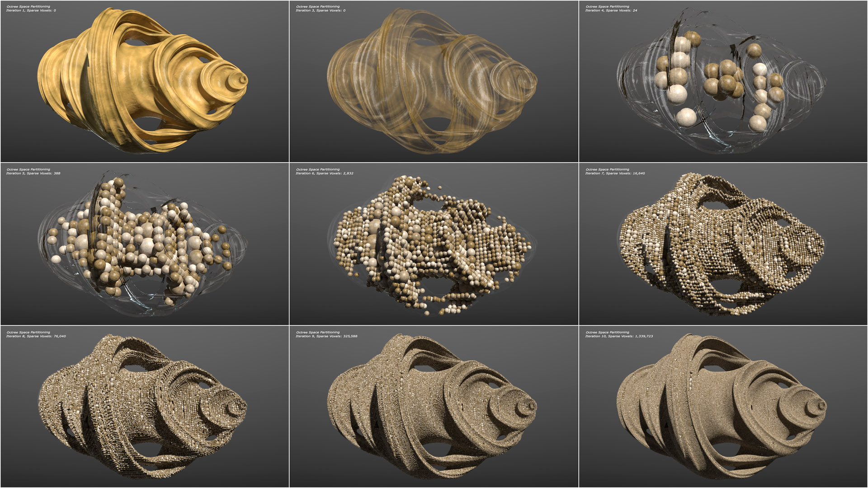This screenshot has height=488, width=868.
Task: Click the 'Sparse Voxels: 16,640' caption
Action: [x=625, y=174]
